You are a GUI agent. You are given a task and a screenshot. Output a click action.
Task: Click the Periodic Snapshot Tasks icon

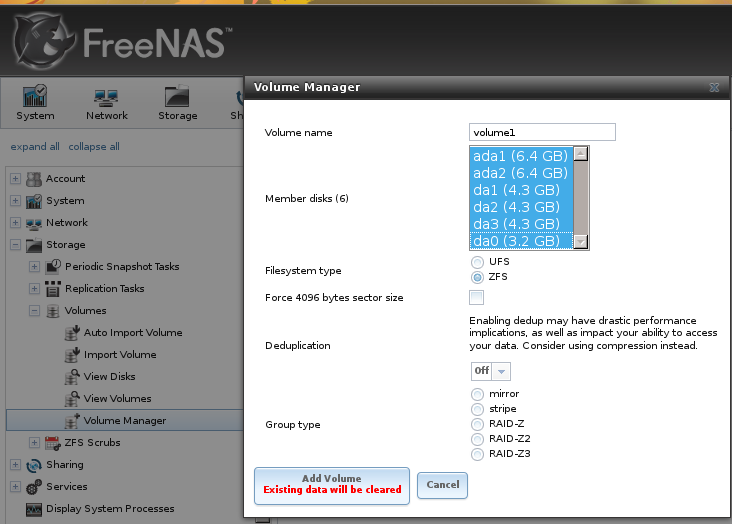53,266
